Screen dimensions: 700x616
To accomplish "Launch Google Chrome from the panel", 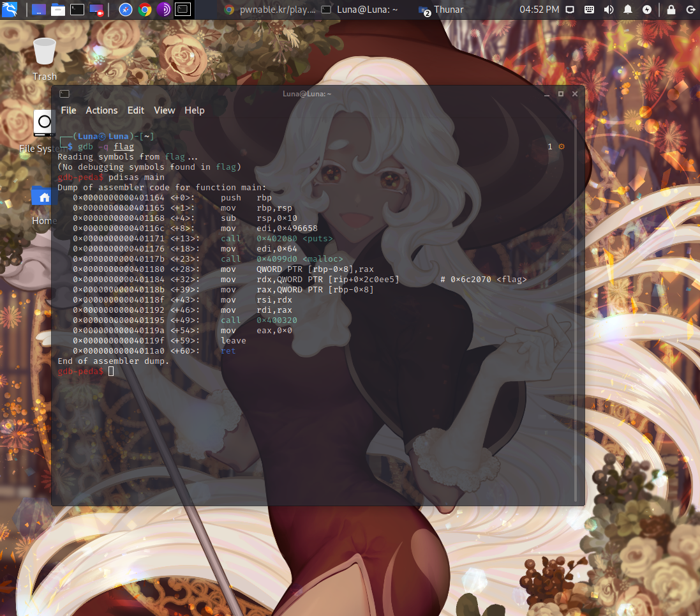I will [x=145, y=10].
